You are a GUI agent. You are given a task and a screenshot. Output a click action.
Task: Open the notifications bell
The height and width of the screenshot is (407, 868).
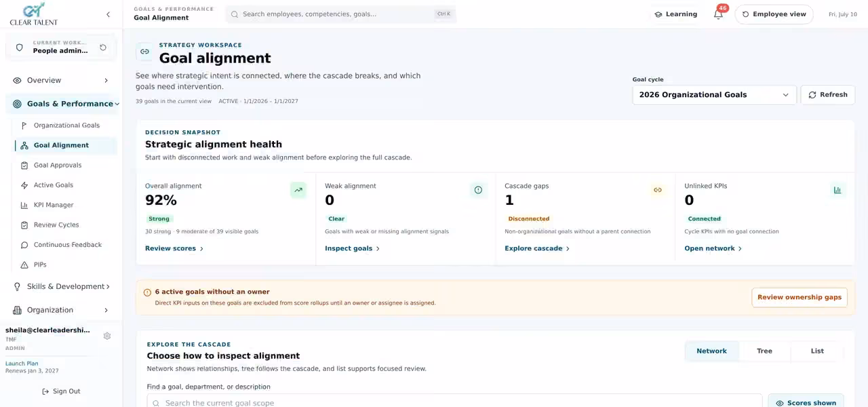click(x=718, y=14)
